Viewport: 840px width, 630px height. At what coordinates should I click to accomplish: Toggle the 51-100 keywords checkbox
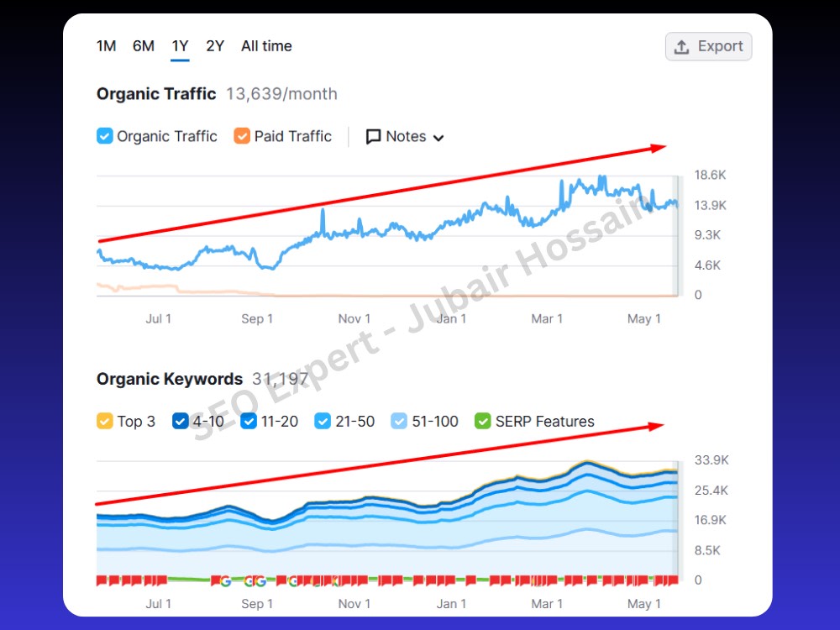coord(399,421)
